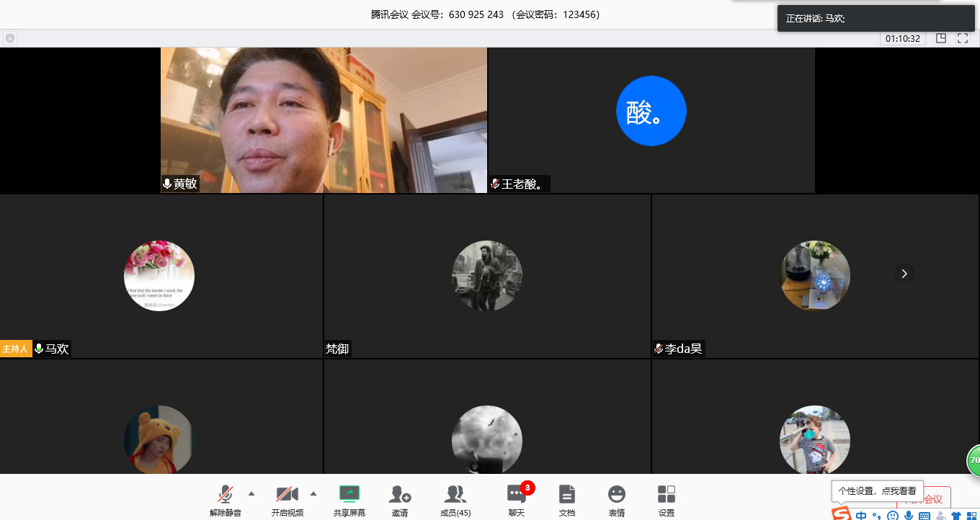Click the meeting timer 01:10:32
The height and width of the screenshot is (520, 980).
coord(902,38)
